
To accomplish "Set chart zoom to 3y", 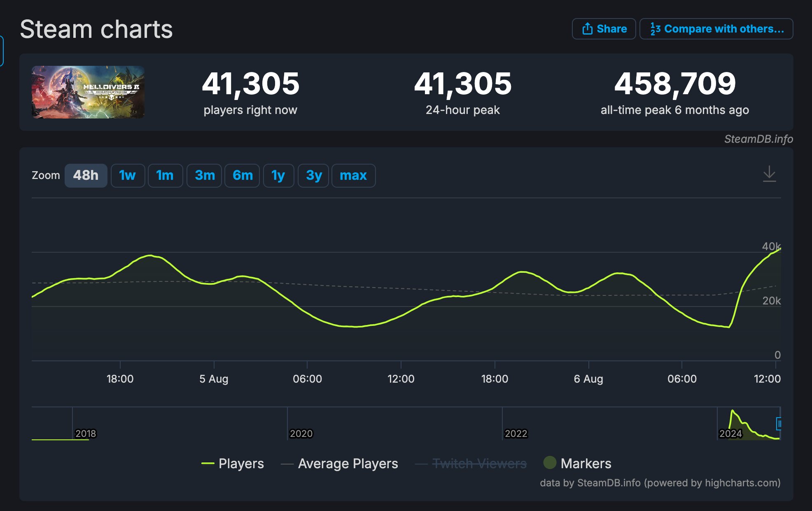I will click(x=313, y=176).
